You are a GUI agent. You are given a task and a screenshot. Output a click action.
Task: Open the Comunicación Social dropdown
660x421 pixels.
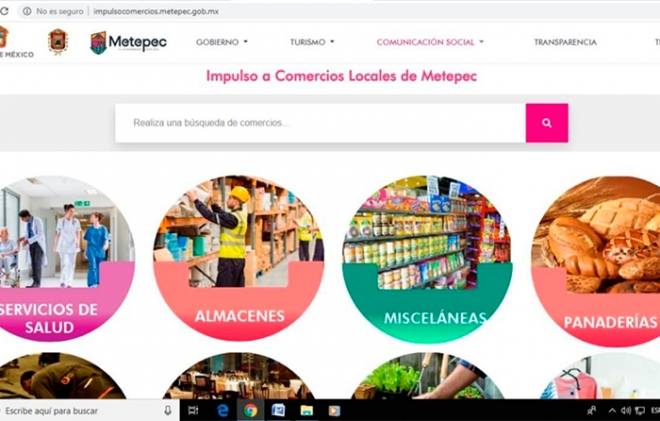430,42
